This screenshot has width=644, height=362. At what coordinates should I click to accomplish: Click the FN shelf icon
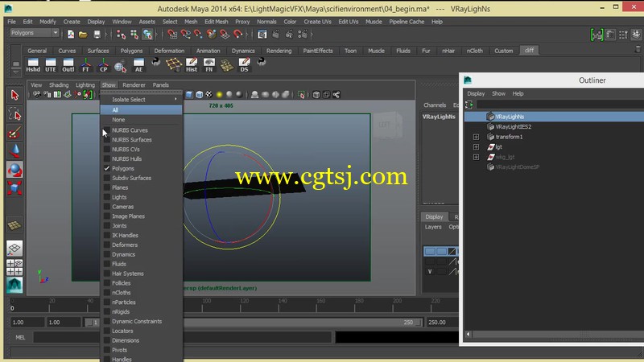(209, 65)
